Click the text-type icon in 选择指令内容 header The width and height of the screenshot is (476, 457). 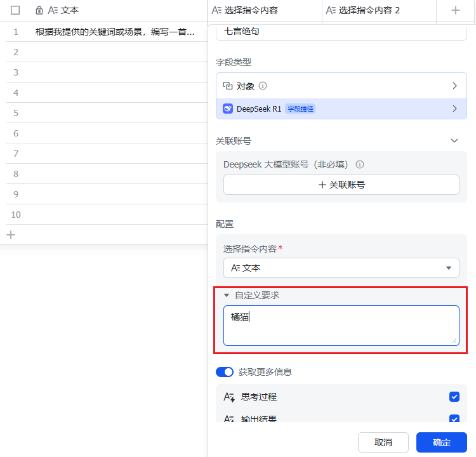point(216,10)
